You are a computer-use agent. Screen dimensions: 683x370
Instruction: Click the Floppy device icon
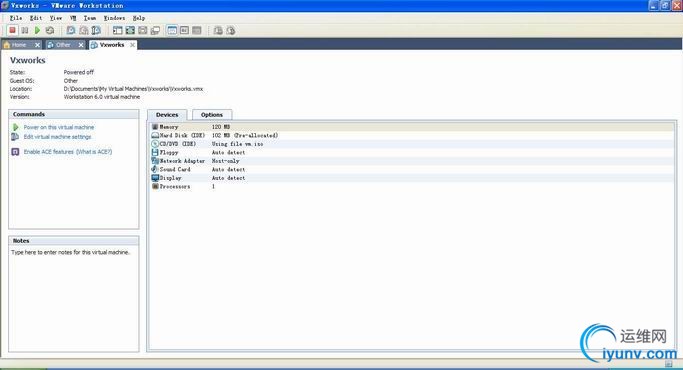[155, 152]
